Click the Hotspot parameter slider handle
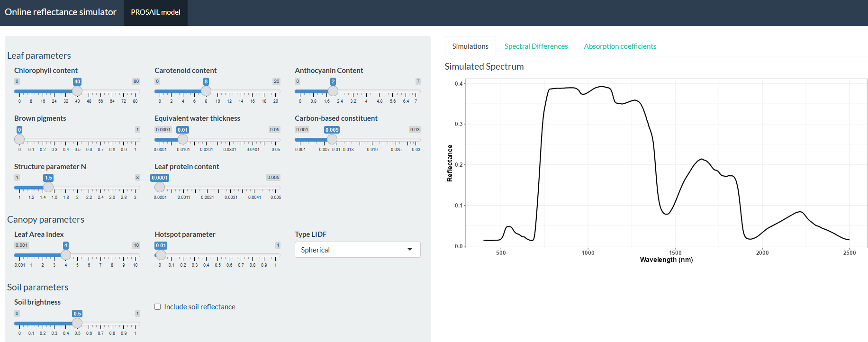This screenshot has height=342, width=868. [x=161, y=255]
